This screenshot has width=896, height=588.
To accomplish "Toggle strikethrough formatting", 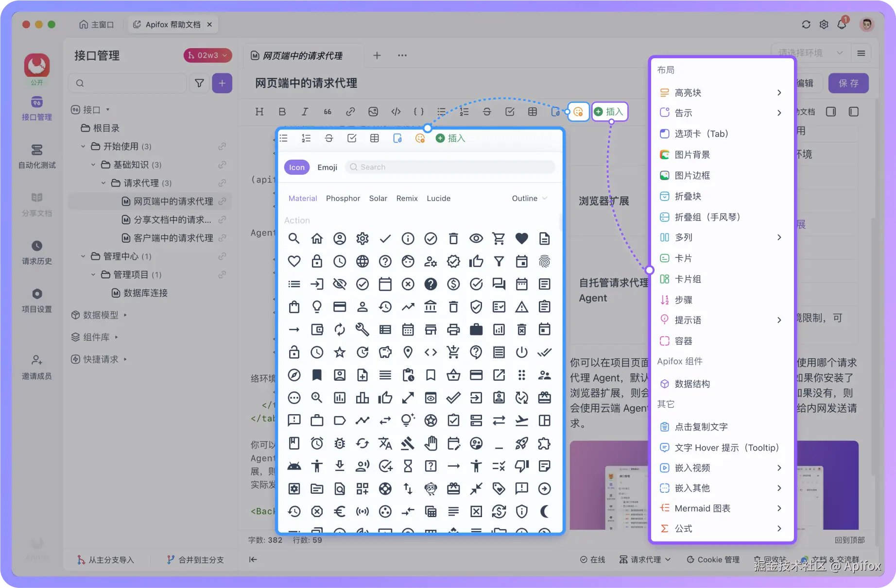I will click(487, 111).
